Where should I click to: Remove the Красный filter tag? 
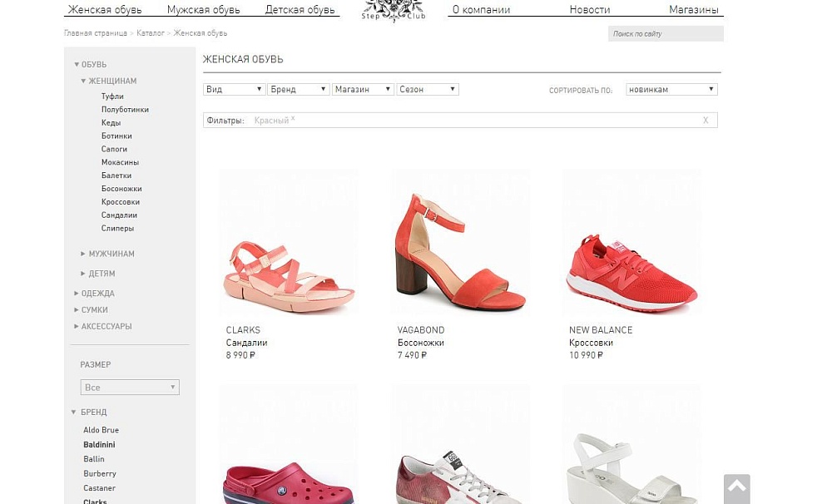292,118
